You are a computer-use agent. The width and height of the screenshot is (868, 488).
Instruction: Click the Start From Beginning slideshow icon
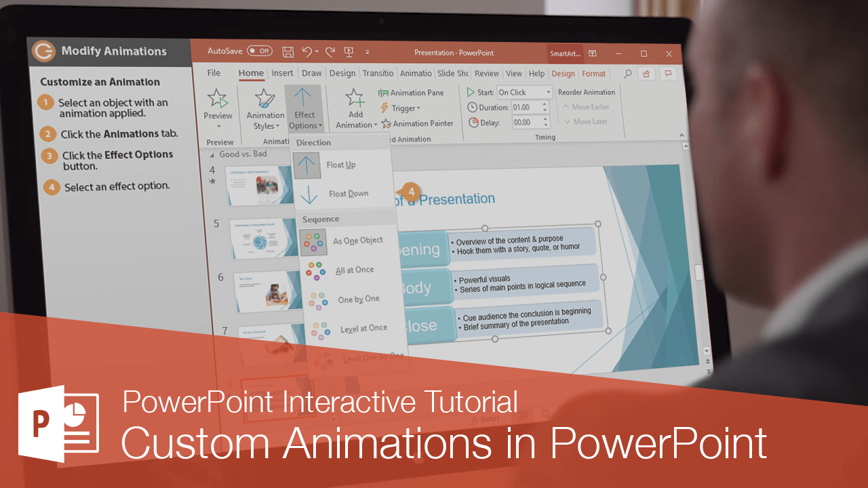coord(349,52)
